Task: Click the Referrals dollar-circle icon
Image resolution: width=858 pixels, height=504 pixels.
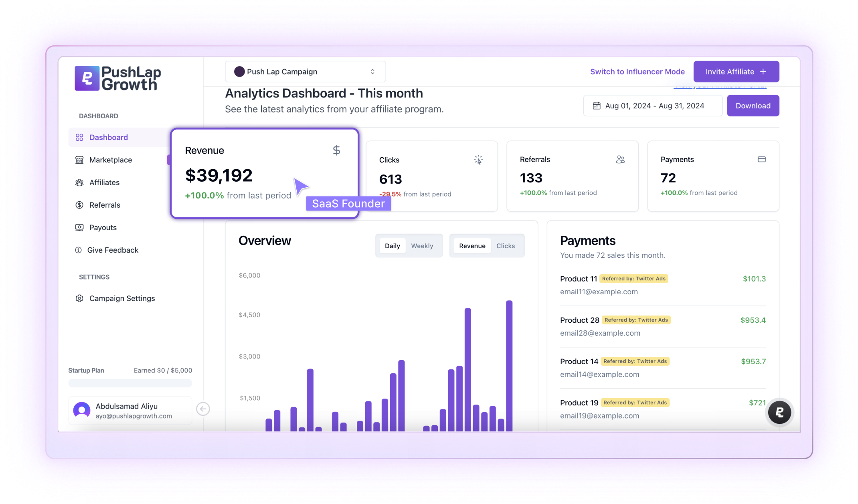Action: (x=79, y=205)
